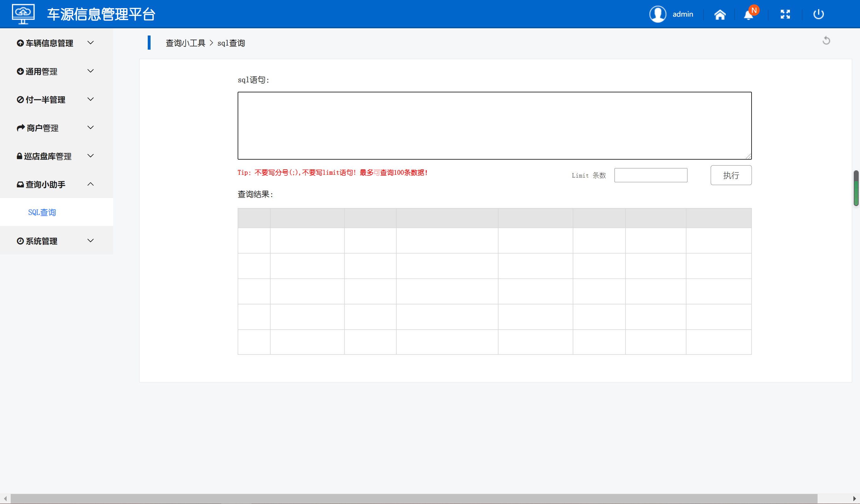Click the sql textarea resize handle
Screen dimensions: 860x504
[748, 156]
